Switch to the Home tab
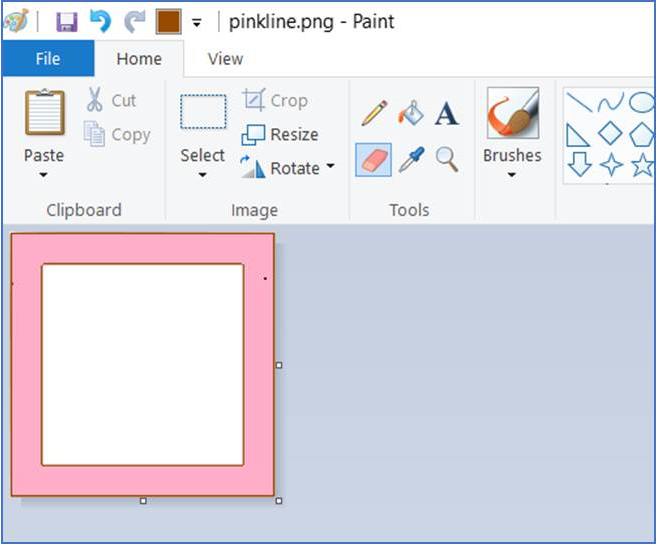Image resolution: width=657 pixels, height=545 pixels. click(x=139, y=59)
